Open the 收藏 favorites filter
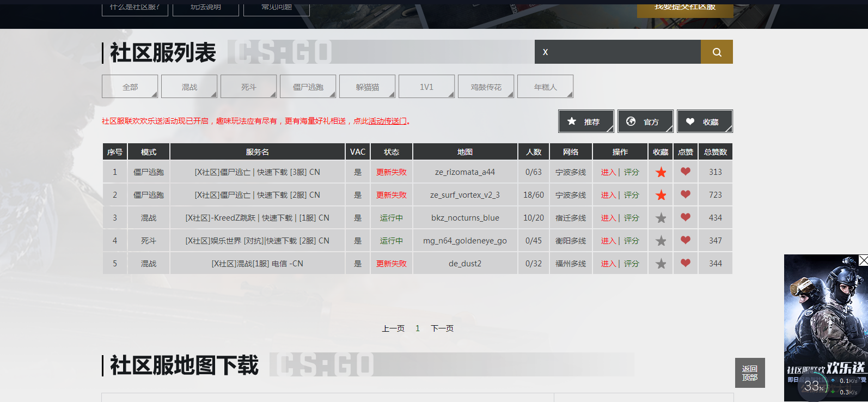 (x=705, y=121)
